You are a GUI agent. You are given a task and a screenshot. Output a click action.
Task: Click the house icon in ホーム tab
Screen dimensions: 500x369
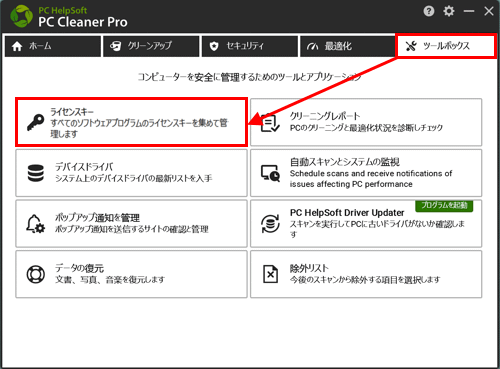point(17,46)
